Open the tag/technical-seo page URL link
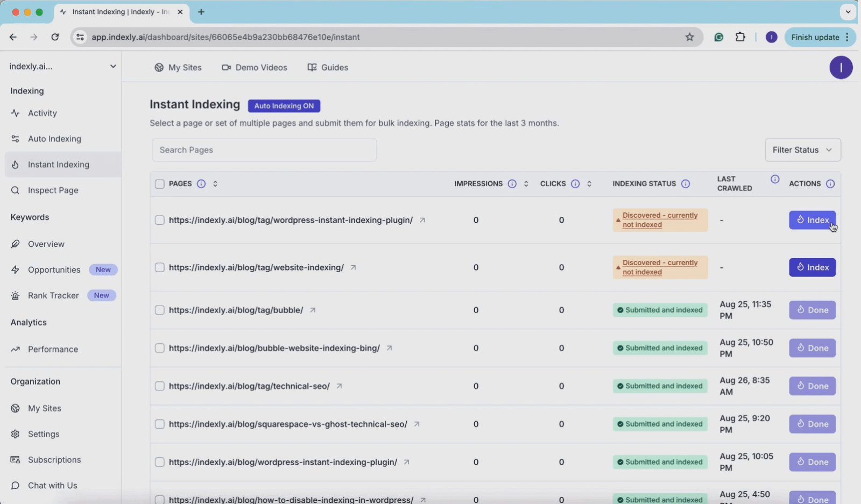861x504 pixels. pos(249,386)
